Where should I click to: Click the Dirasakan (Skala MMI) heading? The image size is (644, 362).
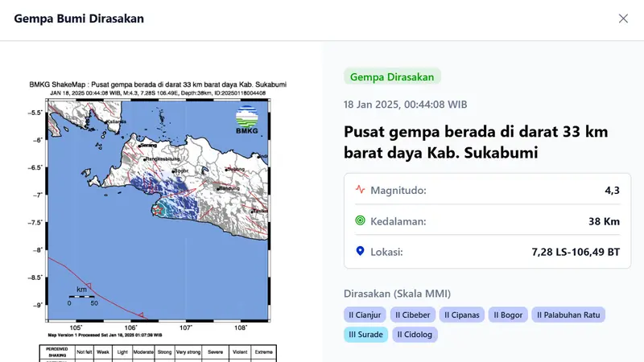pyautogui.click(x=397, y=294)
